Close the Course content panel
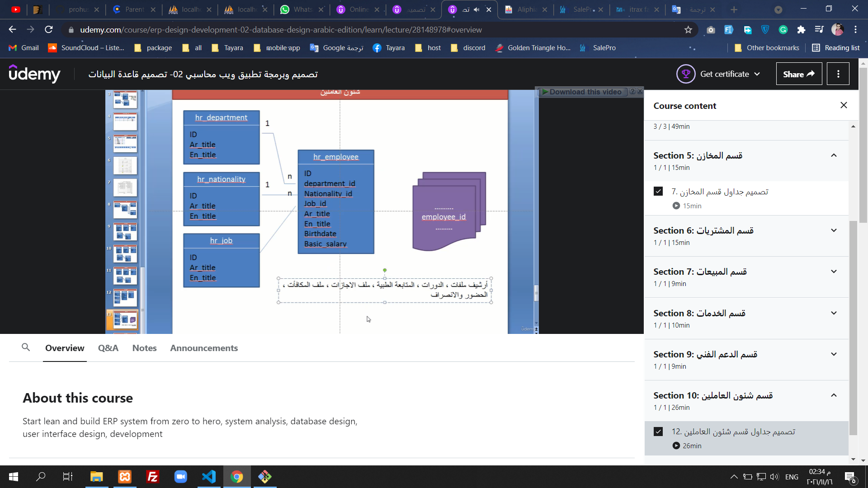This screenshot has width=868, height=488. pyautogui.click(x=844, y=105)
